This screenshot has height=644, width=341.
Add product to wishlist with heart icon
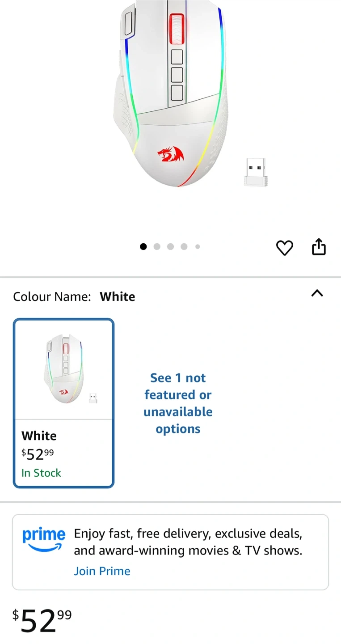284,248
